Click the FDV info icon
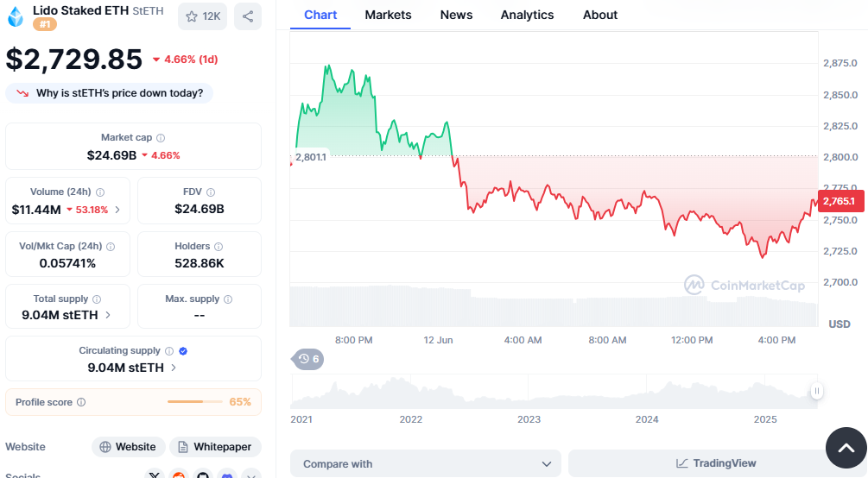 click(x=211, y=192)
